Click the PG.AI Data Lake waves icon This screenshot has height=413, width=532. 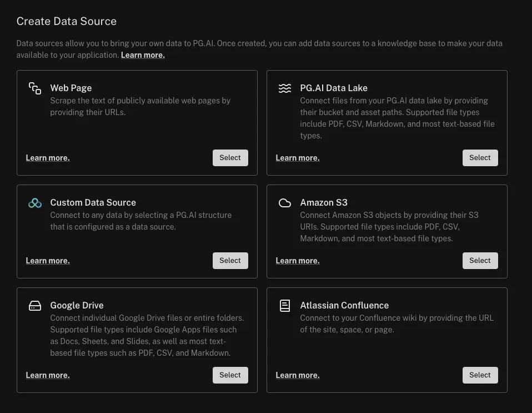285,88
